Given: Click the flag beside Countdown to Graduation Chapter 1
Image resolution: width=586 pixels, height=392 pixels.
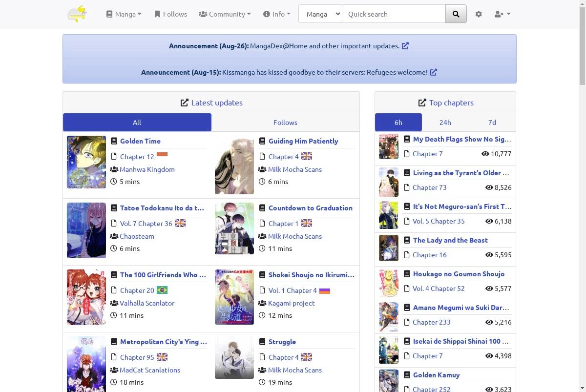Looking at the screenshot, I should click(307, 224).
